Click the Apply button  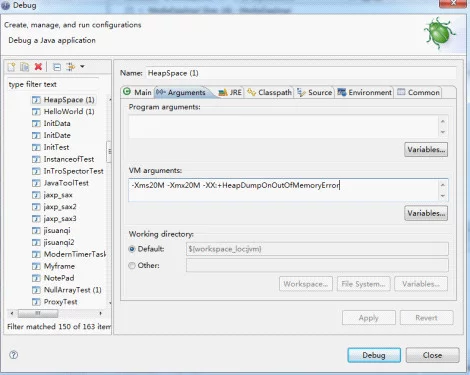click(x=369, y=318)
